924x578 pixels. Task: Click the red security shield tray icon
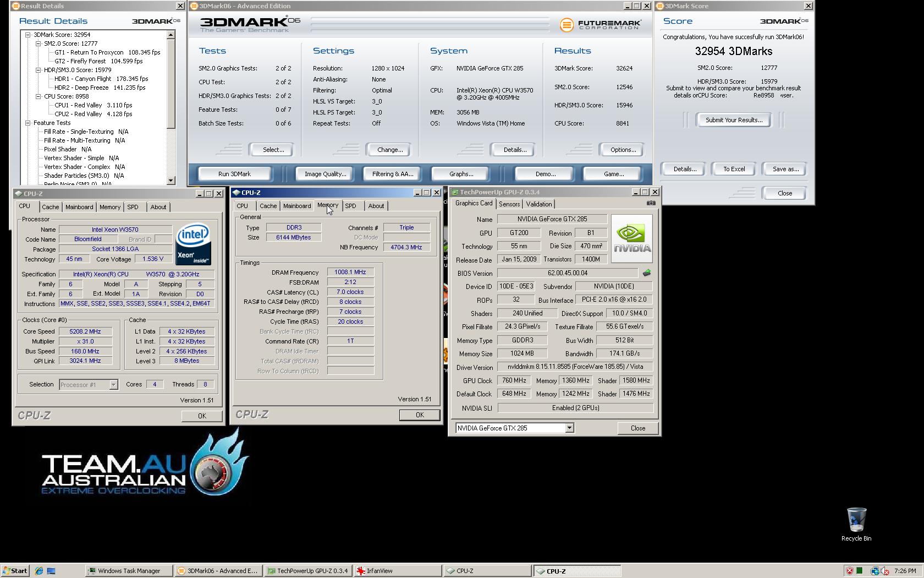click(x=850, y=571)
